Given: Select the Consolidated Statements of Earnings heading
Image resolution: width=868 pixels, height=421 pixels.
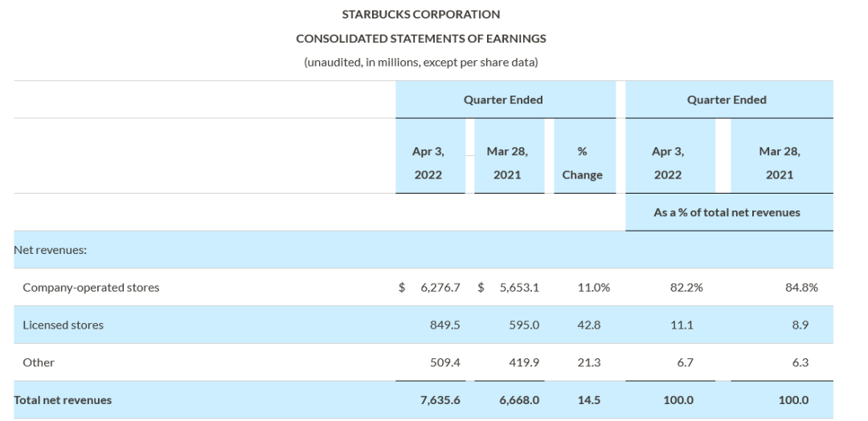Looking at the screenshot, I should pyautogui.click(x=420, y=39).
